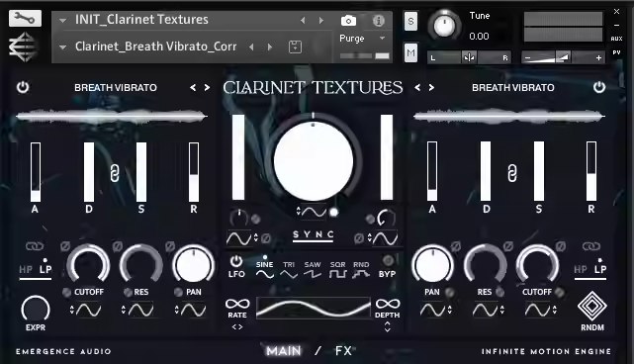Select HP filter on left layer
Viewport: 634px width, 364px height.
click(26, 269)
